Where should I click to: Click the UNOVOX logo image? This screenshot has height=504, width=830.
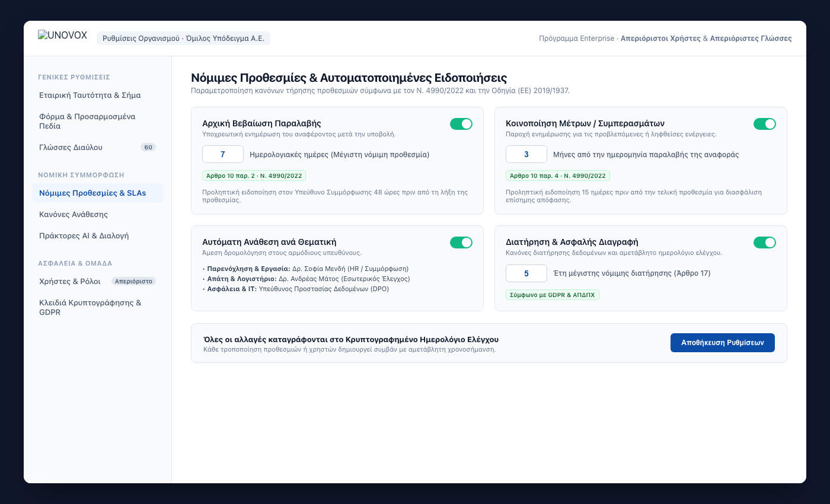(x=63, y=35)
